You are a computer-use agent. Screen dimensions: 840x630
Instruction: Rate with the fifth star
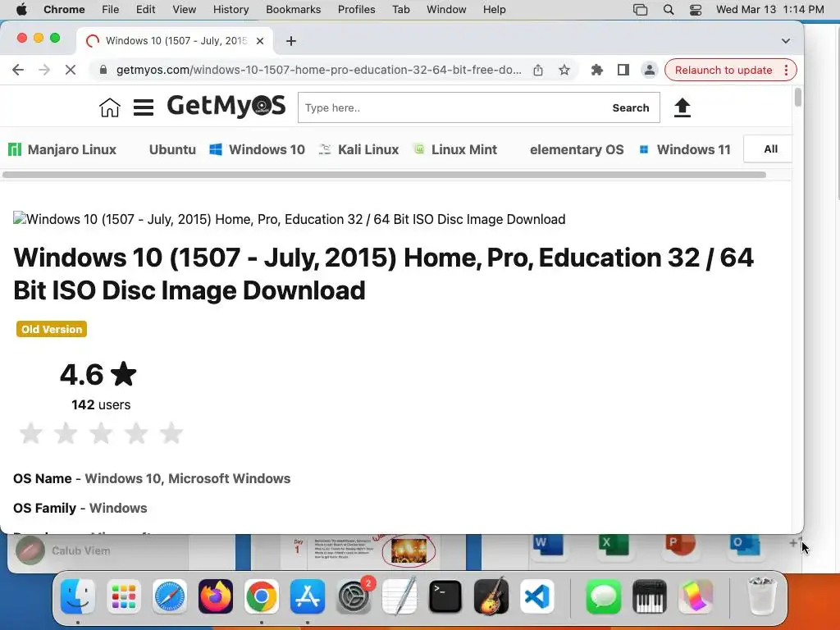[171, 433]
